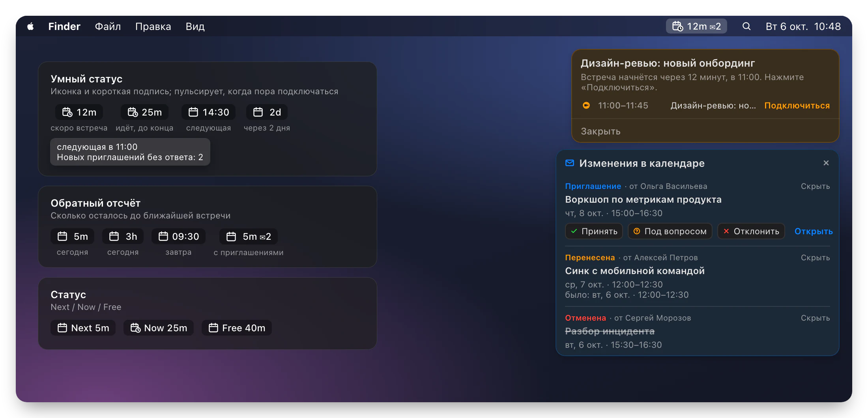Click the mail envelope icon in calendar changes header

pos(569,163)
